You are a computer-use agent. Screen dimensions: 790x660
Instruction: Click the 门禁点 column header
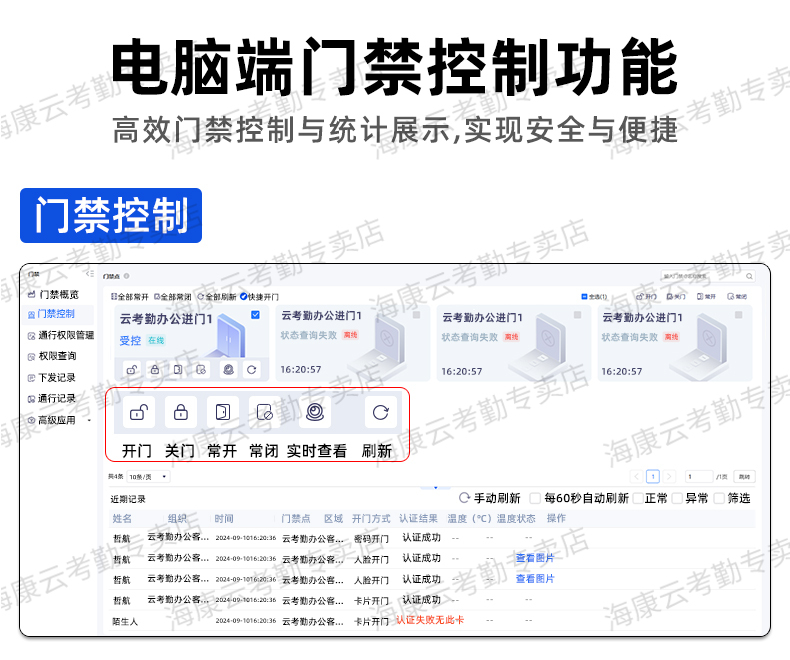[x=296, y=518]
